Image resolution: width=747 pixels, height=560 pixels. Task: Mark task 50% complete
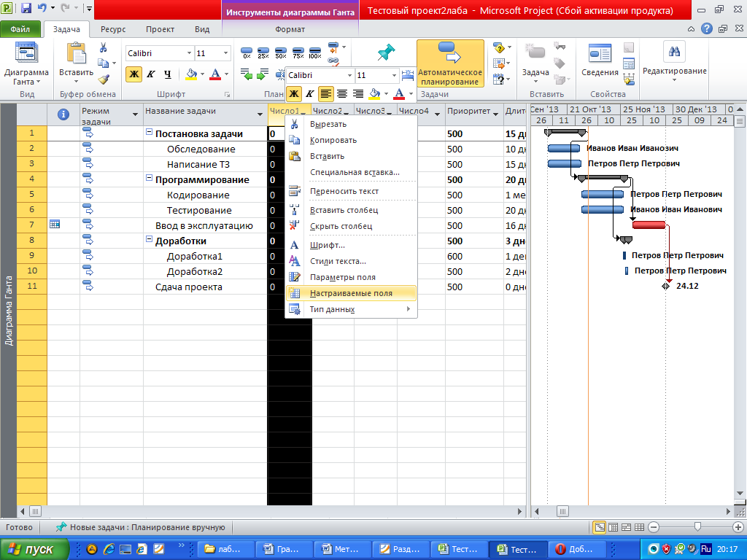[x=281, y=52]
